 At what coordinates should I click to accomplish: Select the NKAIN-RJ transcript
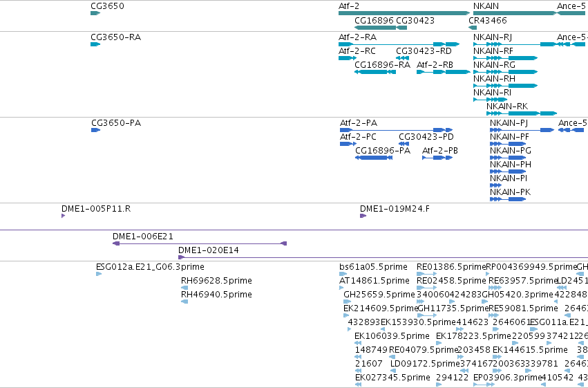(515, 44)
